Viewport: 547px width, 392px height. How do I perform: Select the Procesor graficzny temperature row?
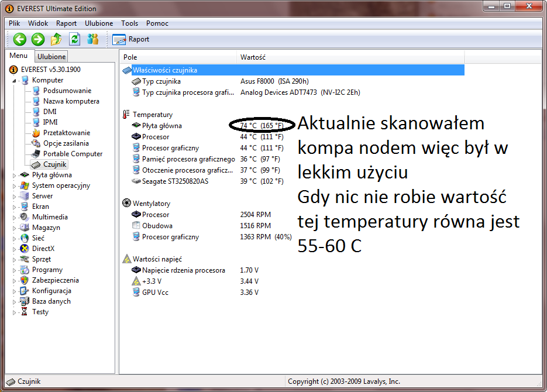point(293,148)
